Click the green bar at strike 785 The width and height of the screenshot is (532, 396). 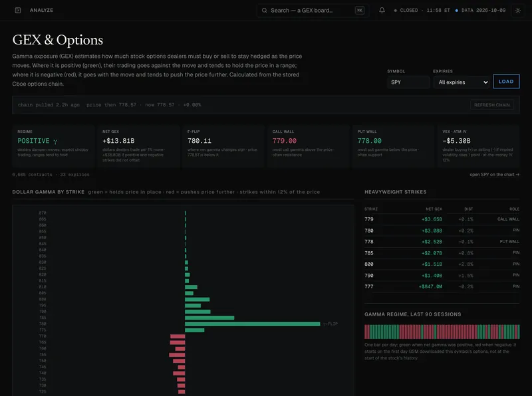[x=209, y=318]
